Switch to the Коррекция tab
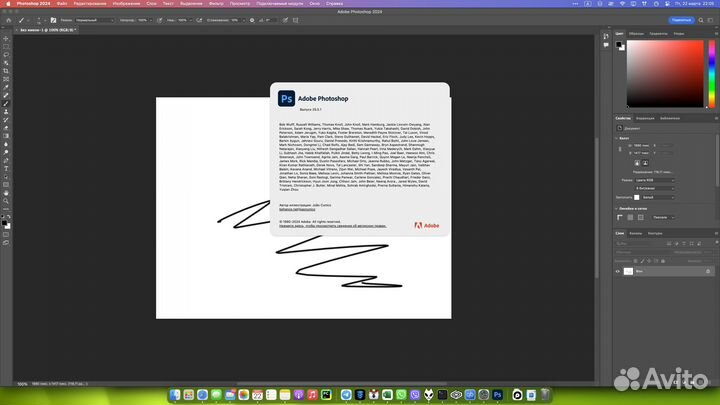 (645, 118)
